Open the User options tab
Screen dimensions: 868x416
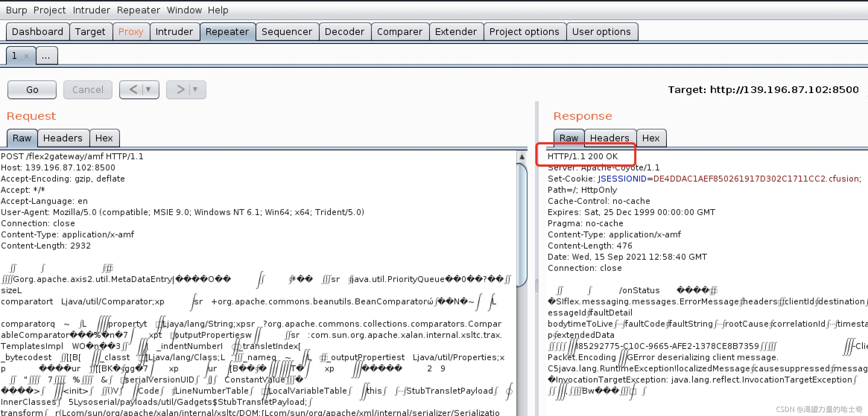pos(602,32)
